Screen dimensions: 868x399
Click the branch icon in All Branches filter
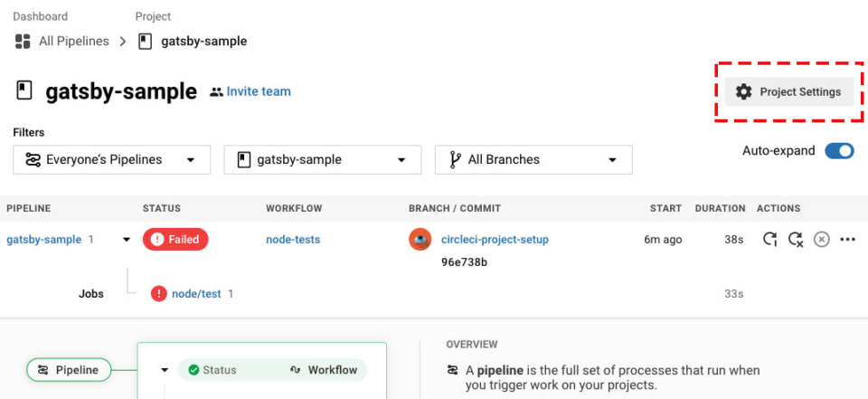[456, 159]
